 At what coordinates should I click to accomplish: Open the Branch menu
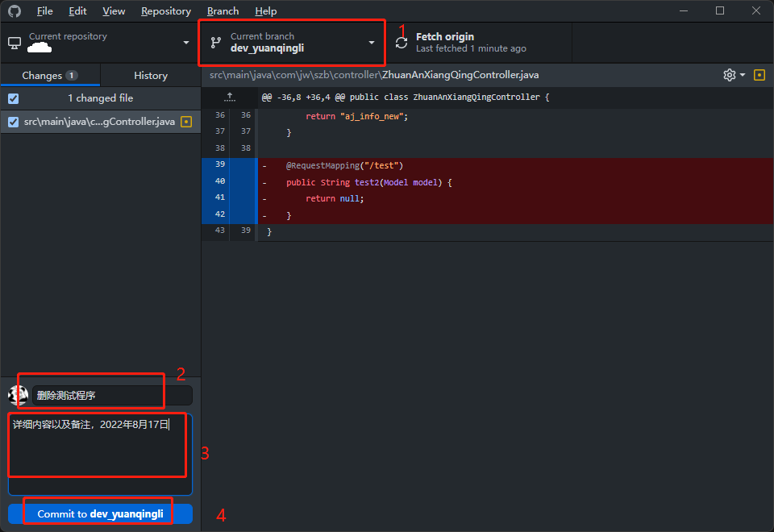tap(223, 10)
